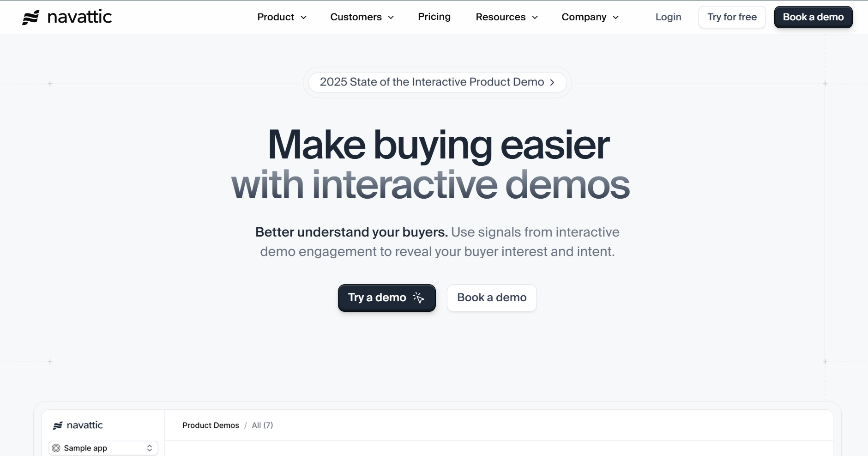This screenshot has width=868, height=456.
Task: Click the navattic wordmark in the header
Action: point(80,17)
